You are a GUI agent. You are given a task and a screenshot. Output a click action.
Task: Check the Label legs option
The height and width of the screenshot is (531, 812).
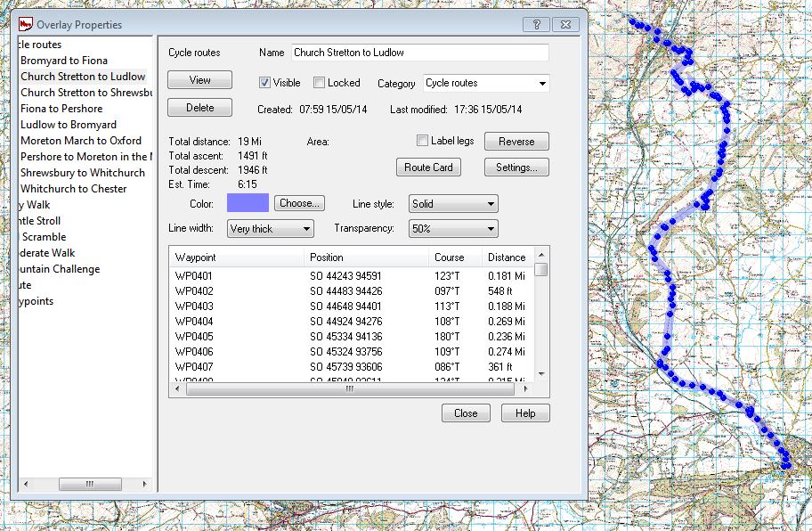(423, 141)
